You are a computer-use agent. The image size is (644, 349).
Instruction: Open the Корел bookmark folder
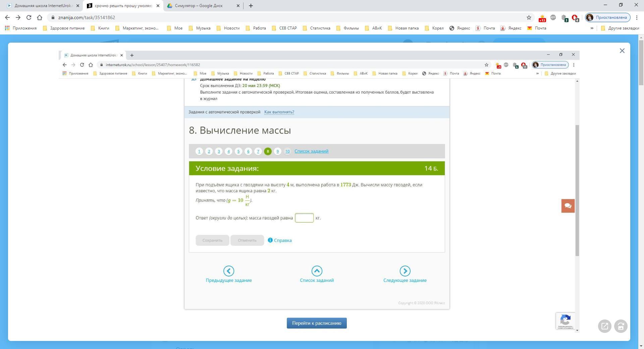(434, 28)
